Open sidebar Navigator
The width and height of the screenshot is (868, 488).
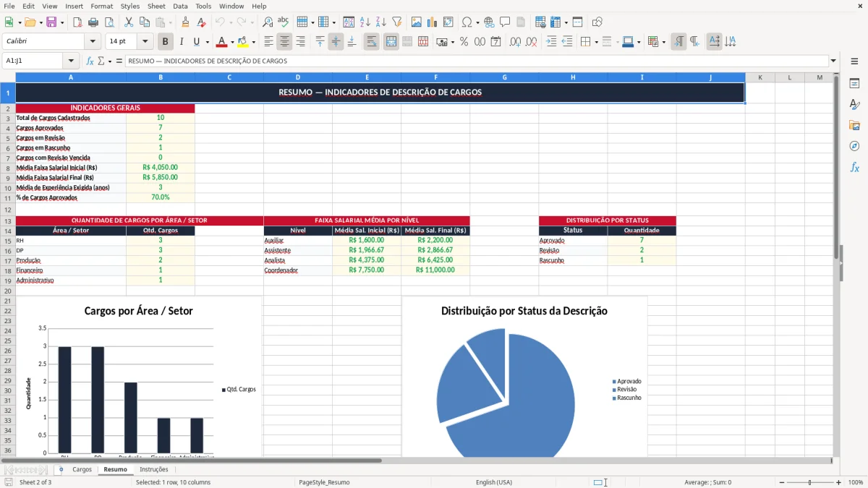pos(854,146)
